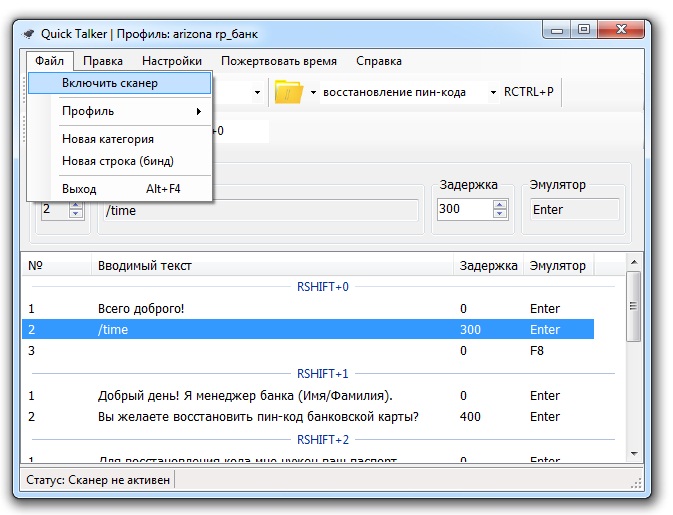Click the RSHIFT+2 group header
673x515 pixels.
point(323,439)
